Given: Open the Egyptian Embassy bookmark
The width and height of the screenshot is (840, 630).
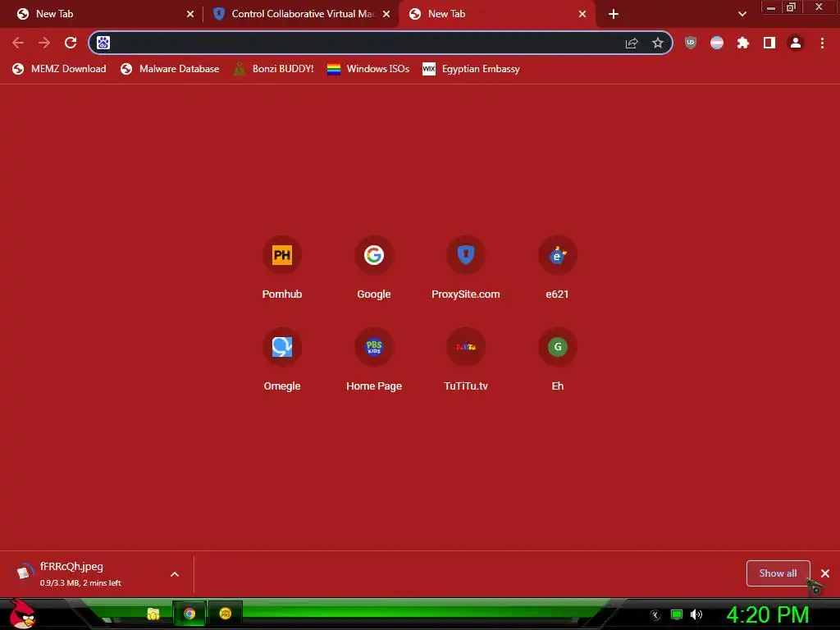Looking at the screenshot, I should 472,69.
